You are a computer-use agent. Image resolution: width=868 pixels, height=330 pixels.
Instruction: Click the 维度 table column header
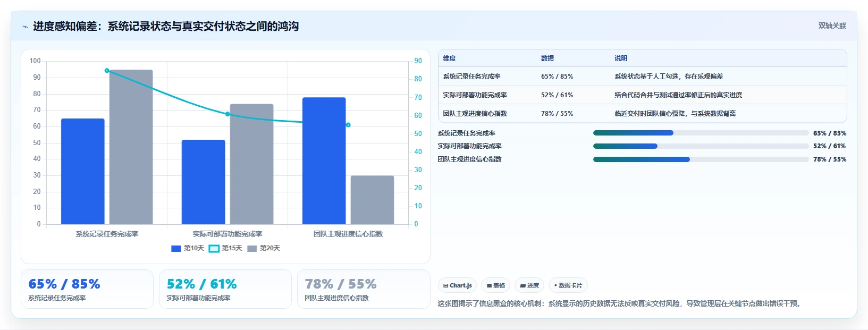450,58
